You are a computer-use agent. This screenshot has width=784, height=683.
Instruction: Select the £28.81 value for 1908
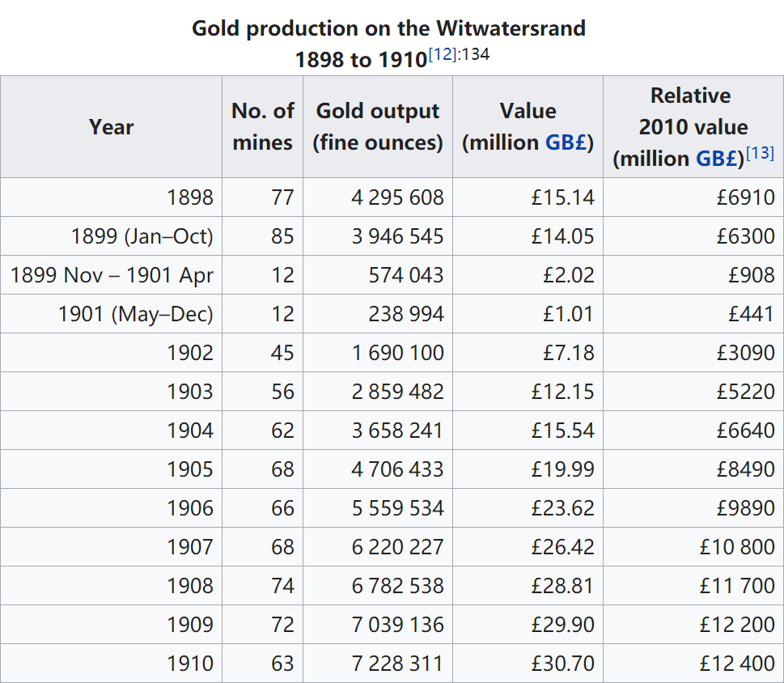click(562, 586)
